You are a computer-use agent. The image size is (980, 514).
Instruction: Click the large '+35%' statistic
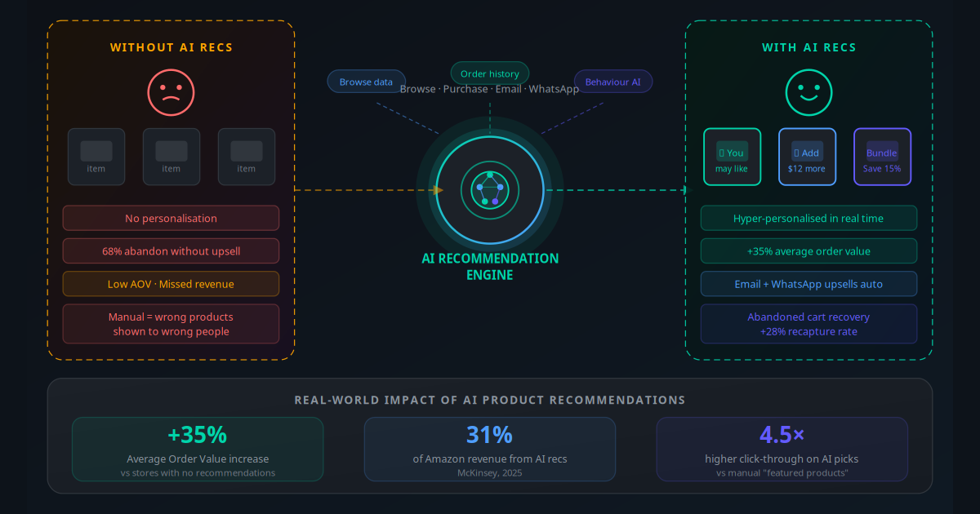[197, 435]
